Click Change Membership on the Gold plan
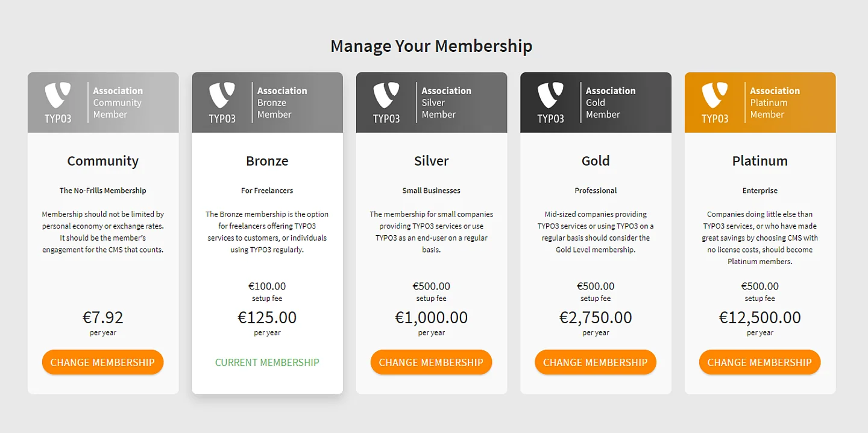 [596, 362]
